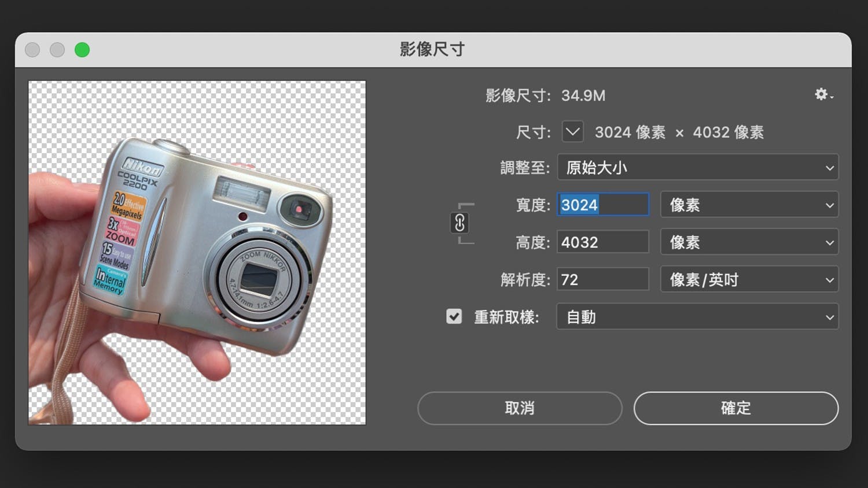
Task: Click the camera preview image
Action: (x=197, y=253)
